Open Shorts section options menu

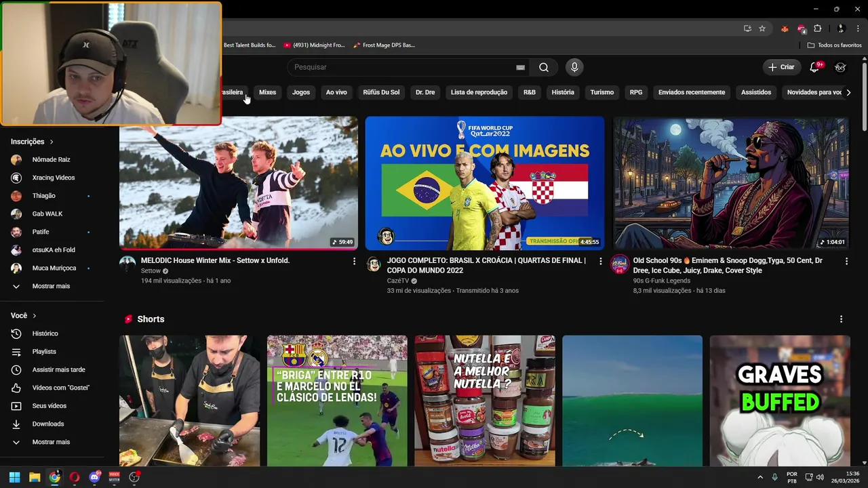click(x=842, y=319)
